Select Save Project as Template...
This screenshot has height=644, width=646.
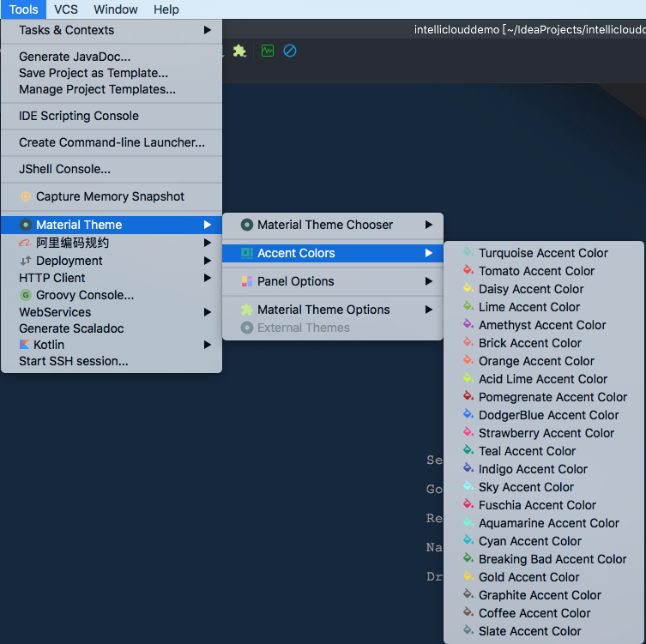point(112,73)
